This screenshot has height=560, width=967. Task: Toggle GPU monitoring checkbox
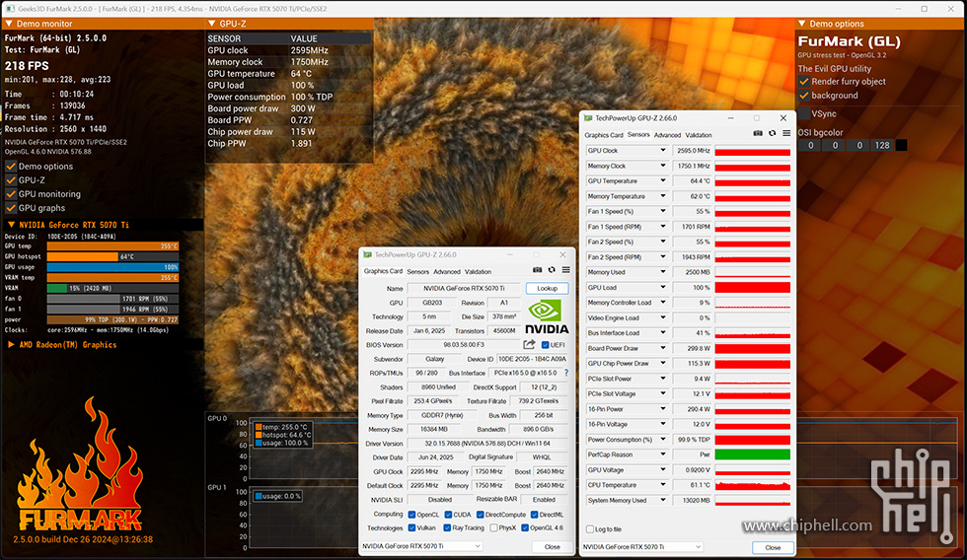click(x=11, y=194)
